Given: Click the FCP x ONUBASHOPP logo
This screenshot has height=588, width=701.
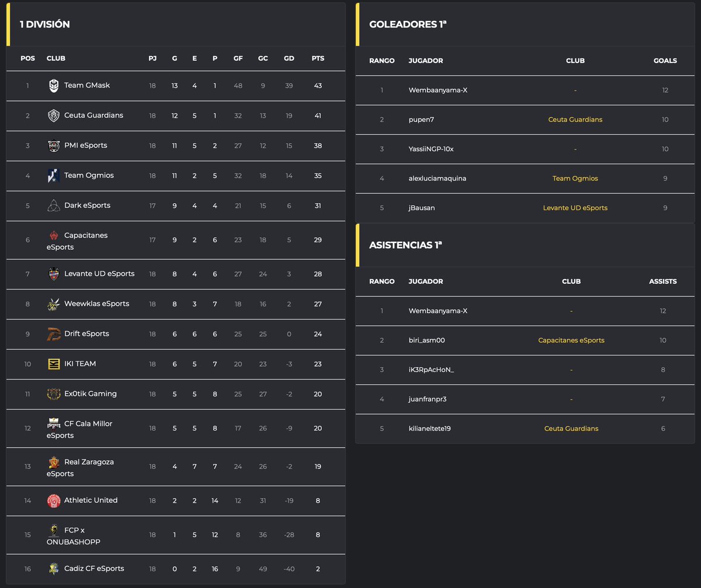Looking at the screenshot, I should pos(54,531).
